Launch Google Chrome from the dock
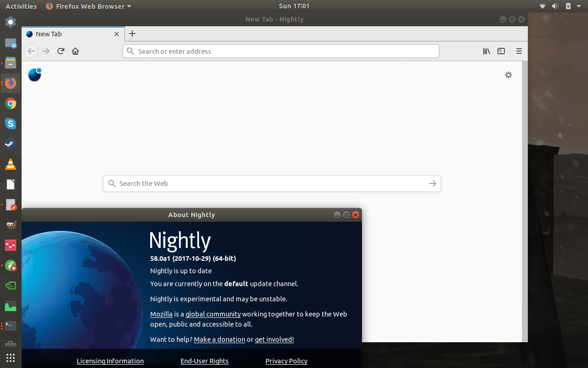Screen dimensions: 588x368 (x=11, y=103)
